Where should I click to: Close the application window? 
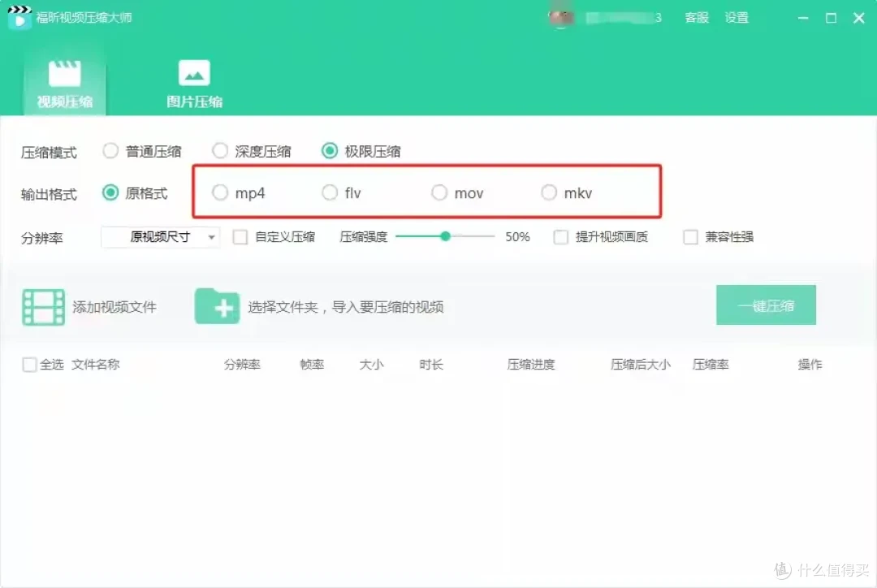(859, 18)
